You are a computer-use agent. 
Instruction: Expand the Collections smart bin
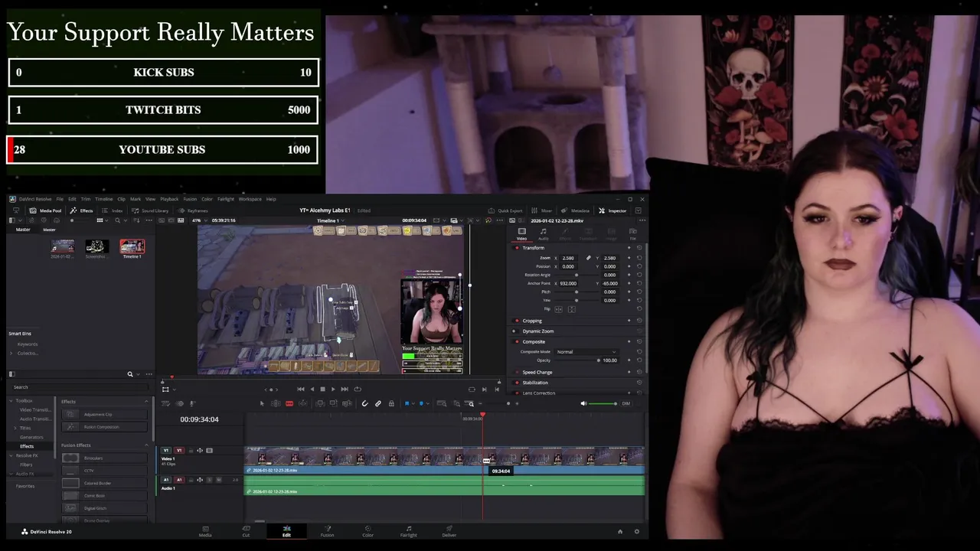tap(11, 353)
